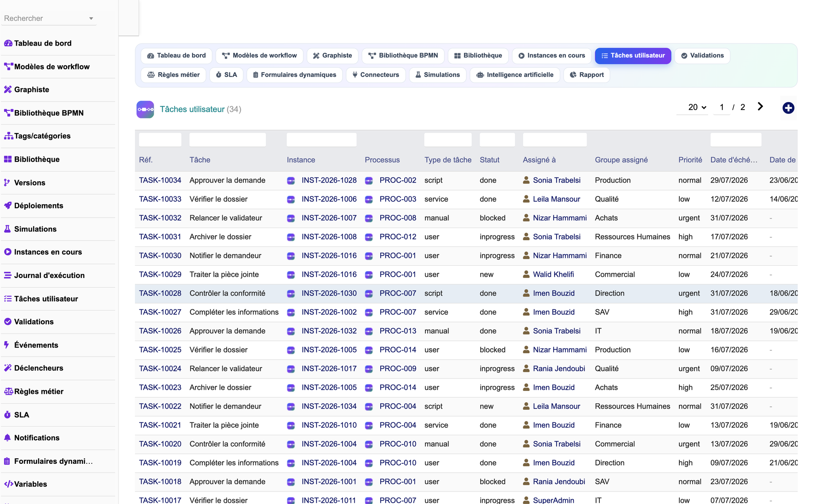The width and height of the screenshot is (815, 504).
Task: Open assignee link Rania Jendoubi for TASK-10024
Action: [x=559, y=369]
